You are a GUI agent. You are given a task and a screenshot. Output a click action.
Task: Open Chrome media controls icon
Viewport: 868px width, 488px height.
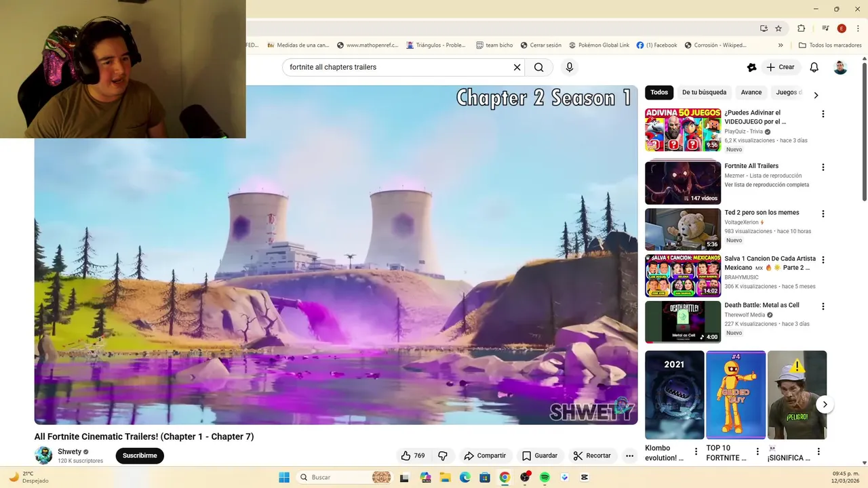[x=825, y=28]
